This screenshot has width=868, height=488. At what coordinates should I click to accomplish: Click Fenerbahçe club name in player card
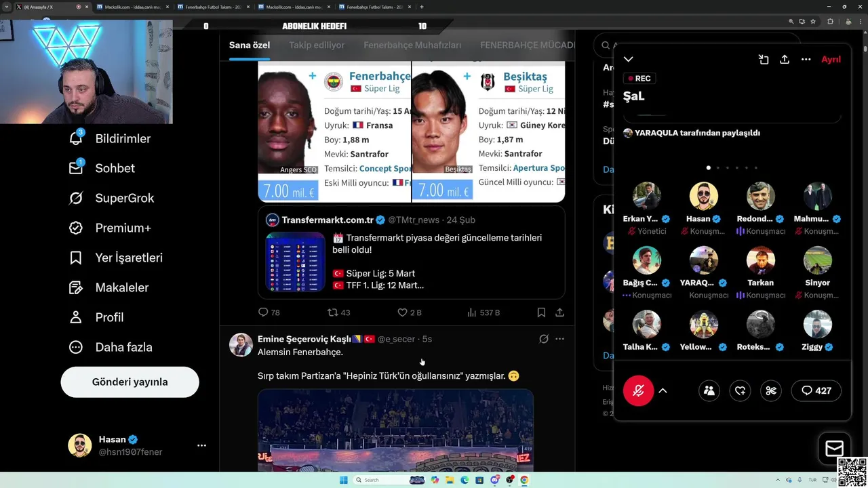tap(380, 77)
